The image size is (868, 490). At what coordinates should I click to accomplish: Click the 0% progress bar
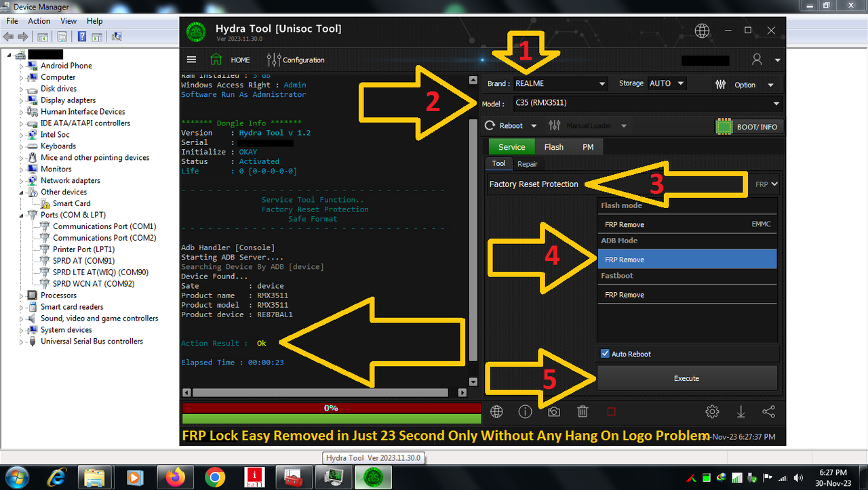[331, 408]
